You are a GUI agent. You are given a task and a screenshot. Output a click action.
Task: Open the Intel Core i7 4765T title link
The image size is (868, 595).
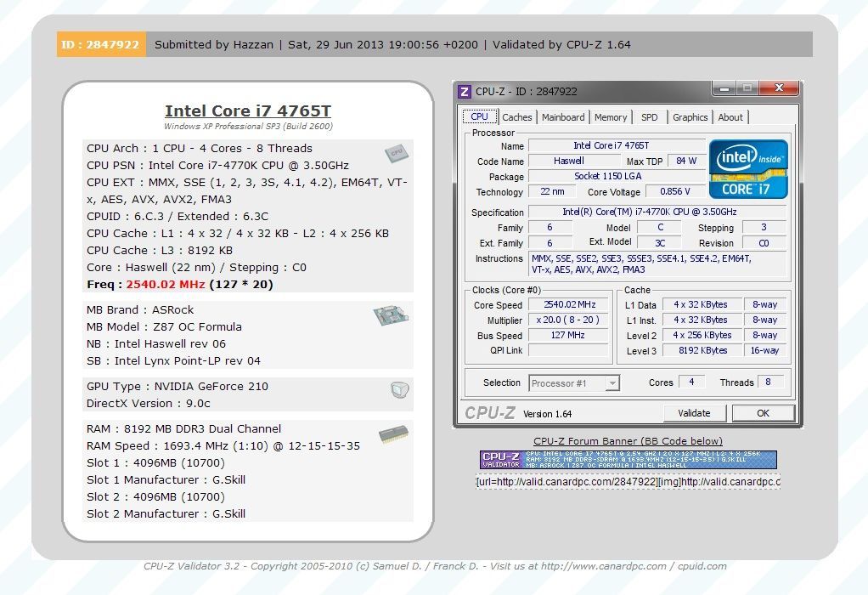(248, 110)
